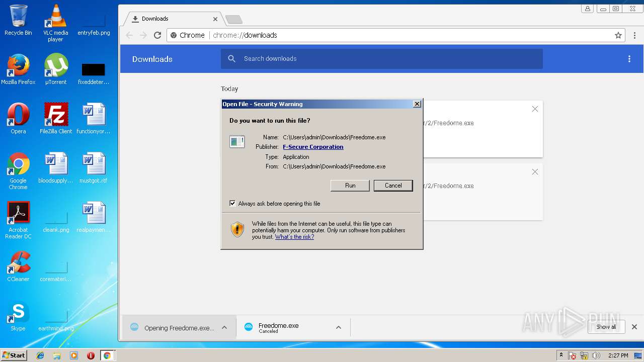Open a new Chrome tab
The width and height of the screenshot is (644, 362).
pos(234,20)
